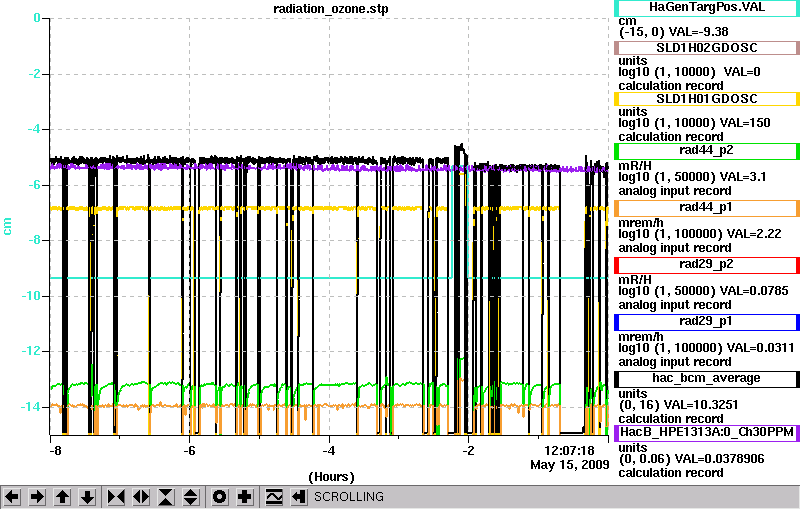This screenshot has width=800, height=509.
Task: Select the HaGenTargPos.VAL curve legend box
Action: (x=707, y=8)
